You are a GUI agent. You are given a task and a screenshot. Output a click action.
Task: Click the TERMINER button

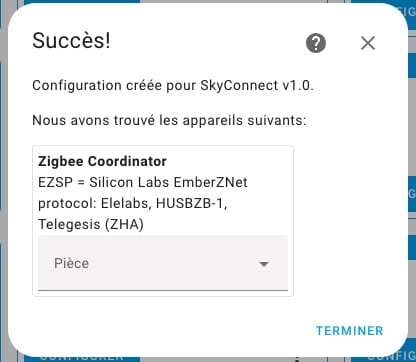[x=349, y=331]
